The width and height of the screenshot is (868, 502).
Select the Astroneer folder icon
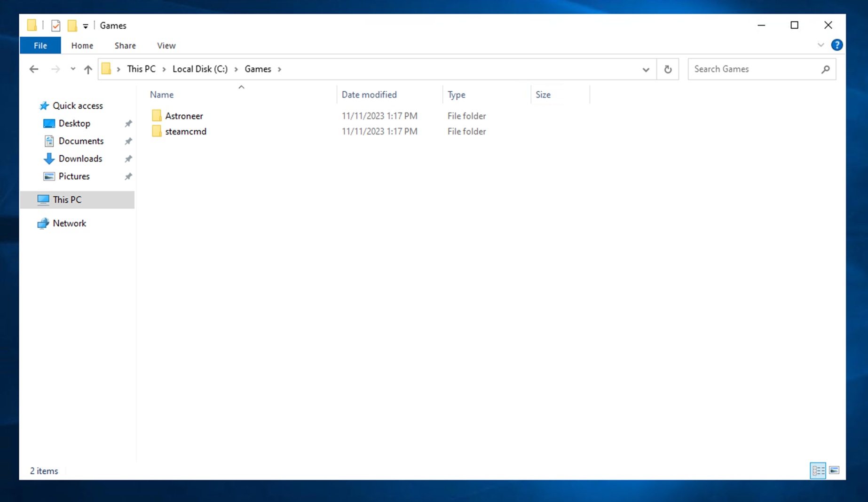click(157, 116)
